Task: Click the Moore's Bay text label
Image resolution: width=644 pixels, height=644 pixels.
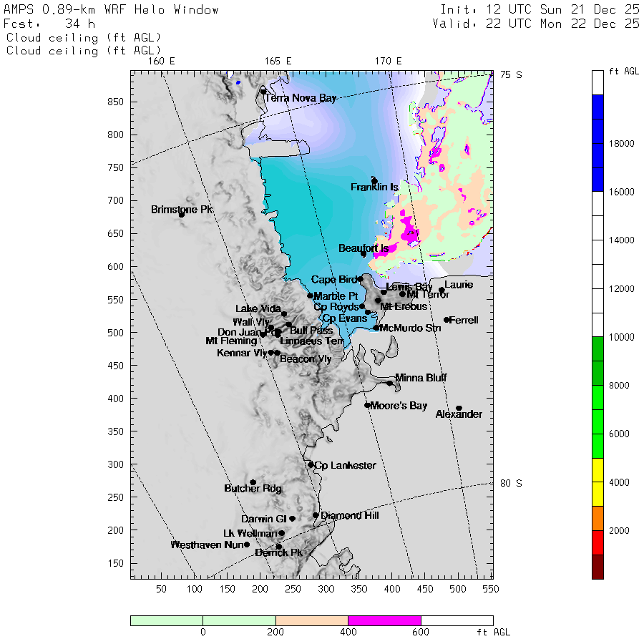Action: coord(399,406)
